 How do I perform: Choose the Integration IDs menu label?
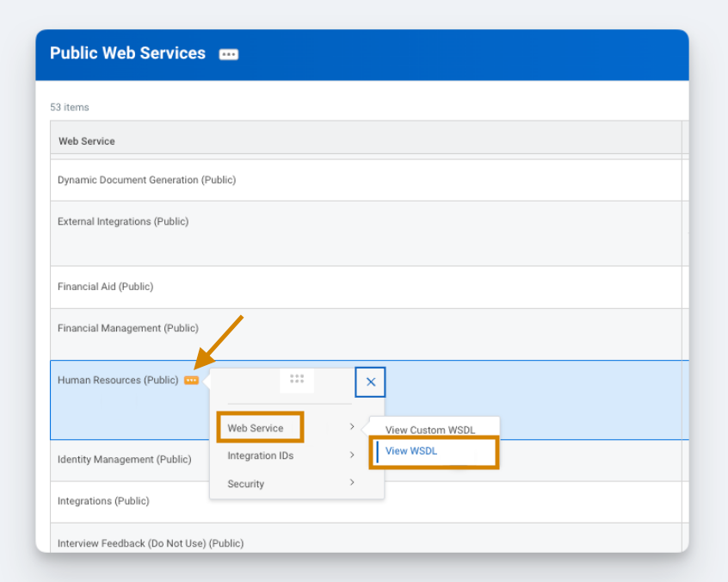click(260, 455)
